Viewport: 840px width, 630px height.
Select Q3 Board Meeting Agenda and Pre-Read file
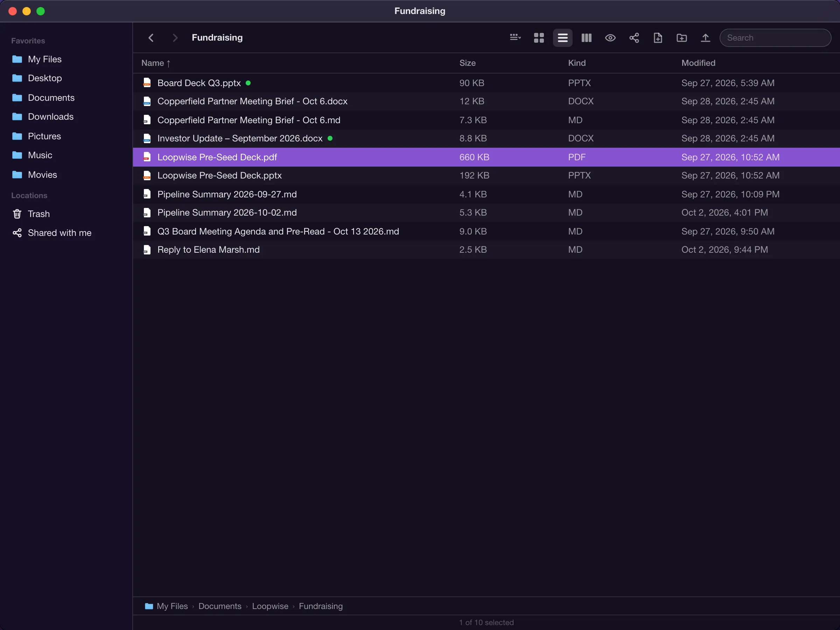486,231
